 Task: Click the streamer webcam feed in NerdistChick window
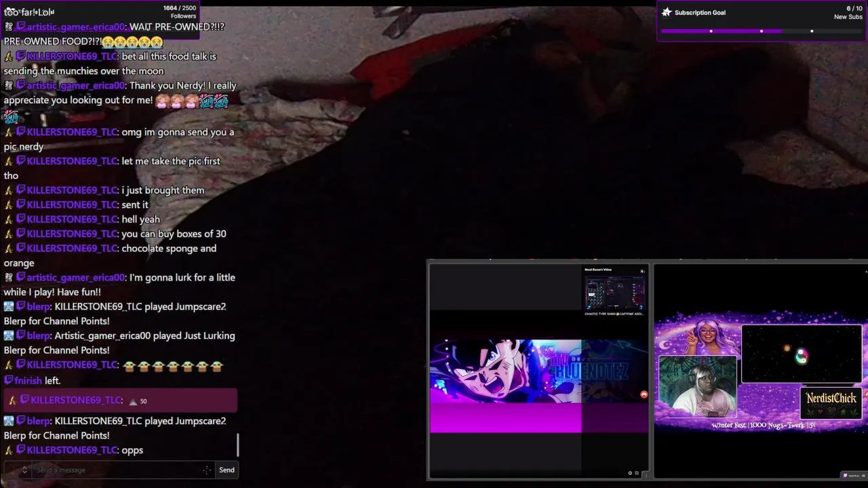click(x=698, y=387)
